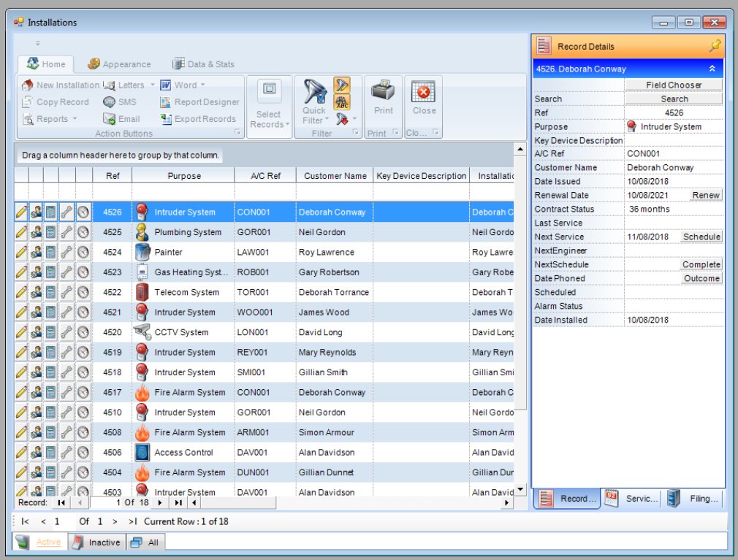Click the Renew button
Viewport: 738px width, 560px height.
(706, 195)
